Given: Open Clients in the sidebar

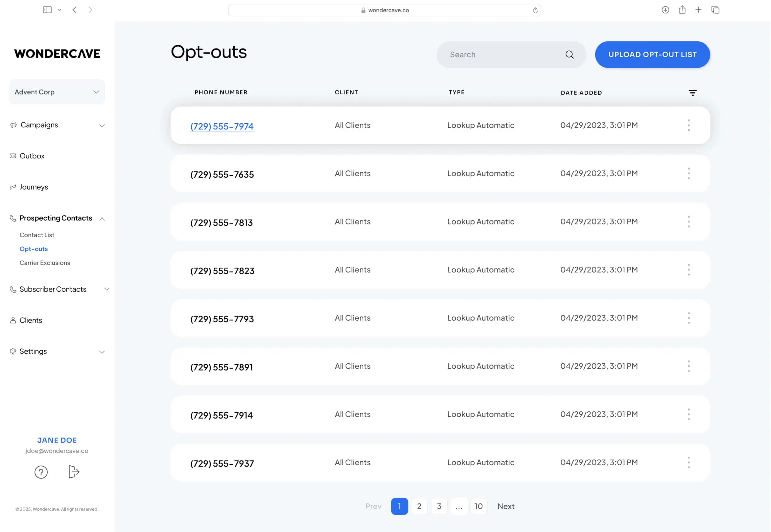Looking at the screenshot, I should coord(31,320).
